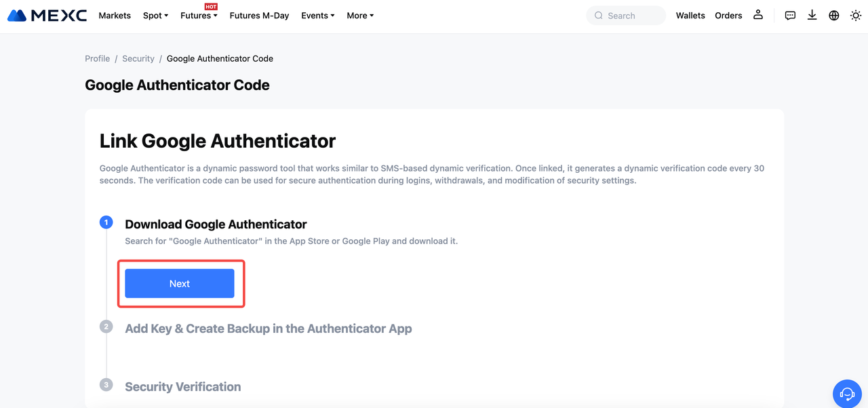The height and width of the screenshot is (408, 868).
Task: Open the Markets menu item
Action: tap(115, 16)
